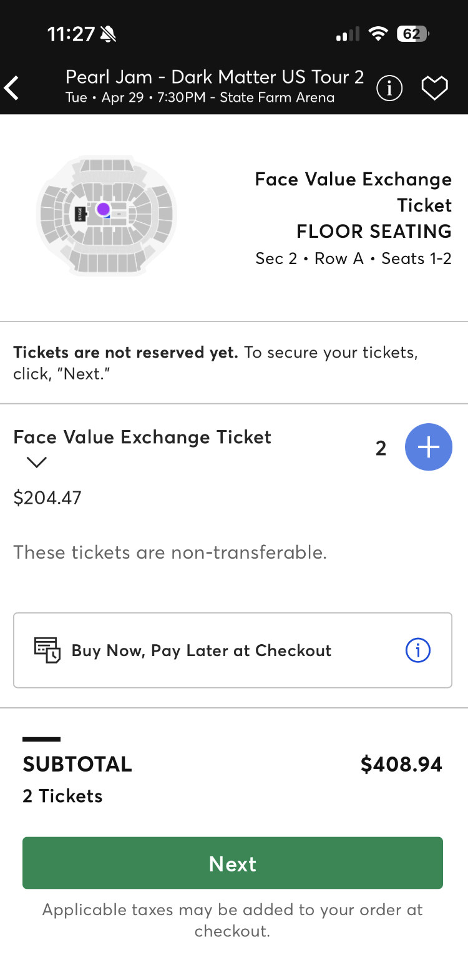
Task: Expand the Face Value Exchange Ticket details
Action: point(37,463)
